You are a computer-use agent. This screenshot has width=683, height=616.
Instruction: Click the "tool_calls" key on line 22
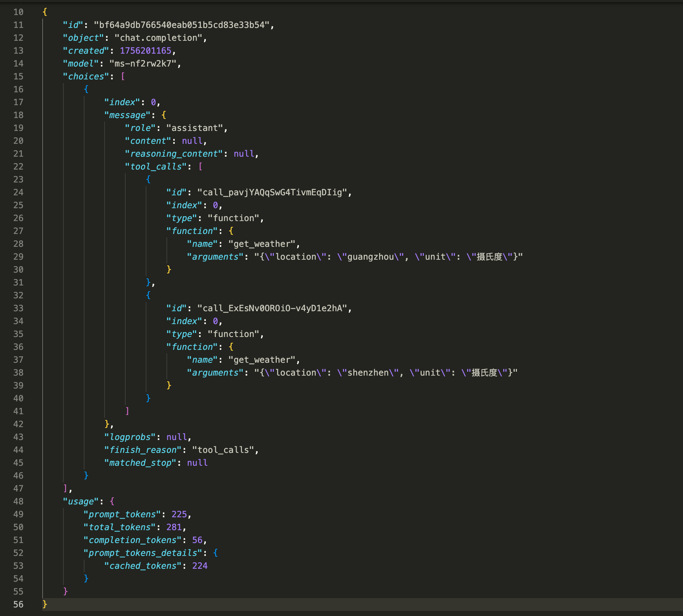(156, 167)
